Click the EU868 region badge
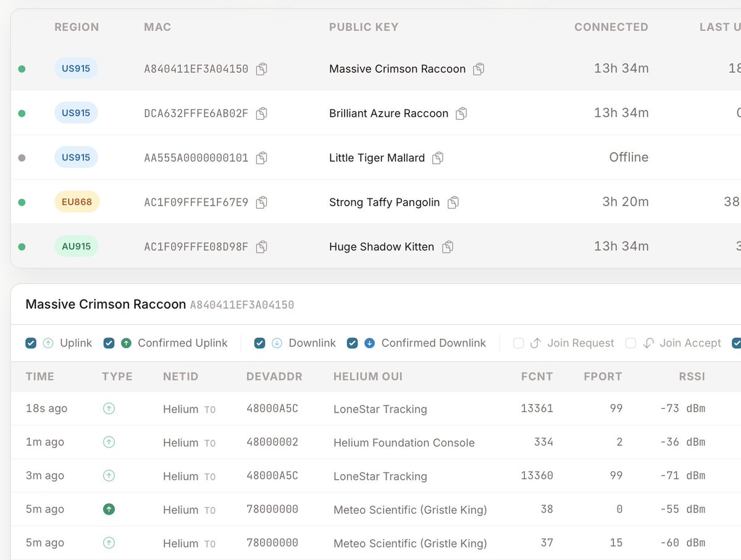The height and width of the screenshot is (560, 741). click(77, 202)
